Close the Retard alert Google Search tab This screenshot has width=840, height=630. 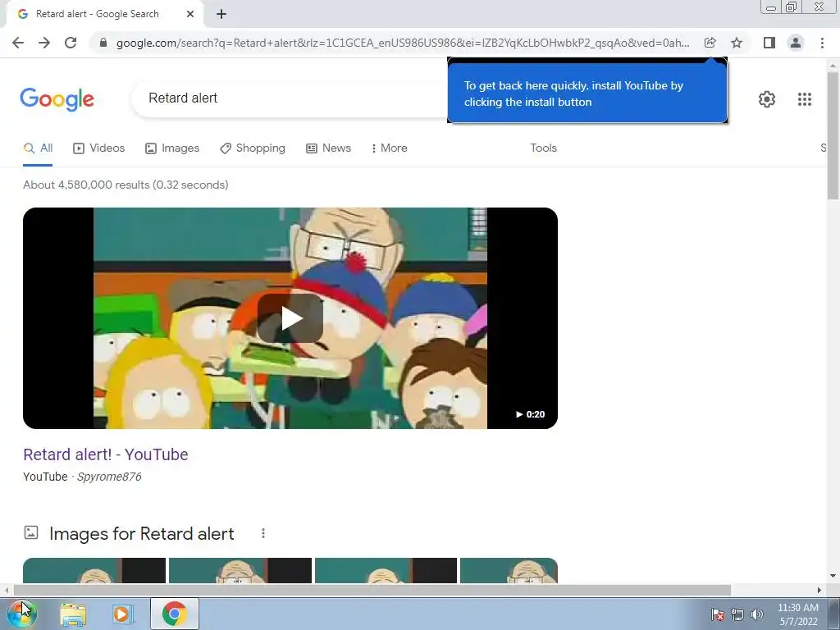coord(190,14)
